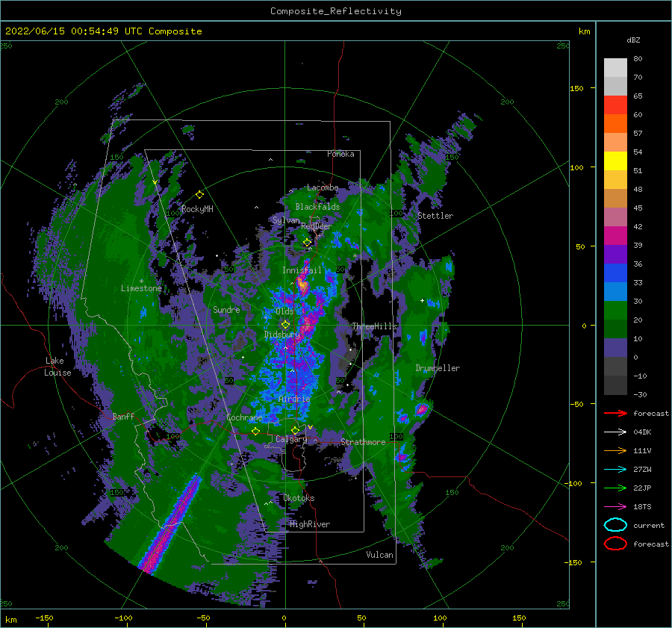
Task: Click the Limestone label
Action: coord(141,288)
